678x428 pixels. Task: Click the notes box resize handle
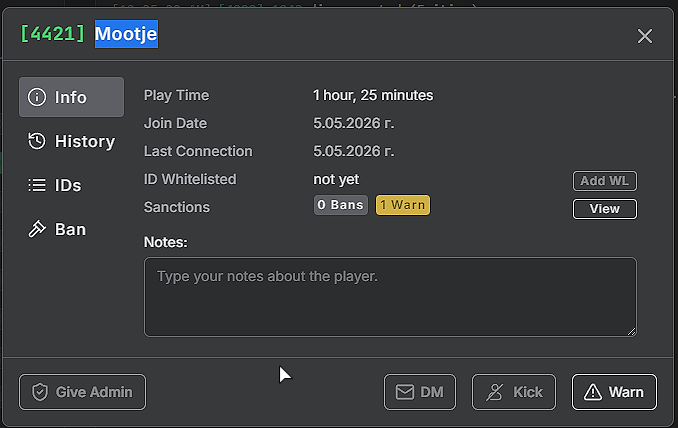tap(631, 332)
